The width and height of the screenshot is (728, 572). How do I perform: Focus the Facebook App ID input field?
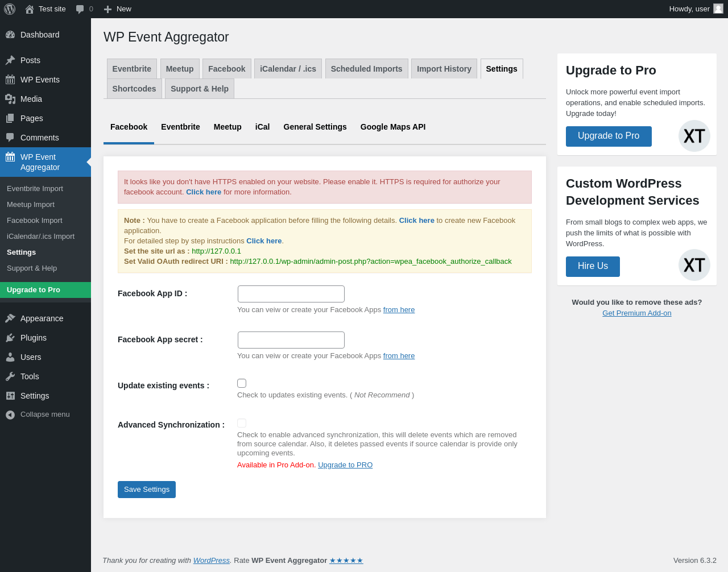291,294
